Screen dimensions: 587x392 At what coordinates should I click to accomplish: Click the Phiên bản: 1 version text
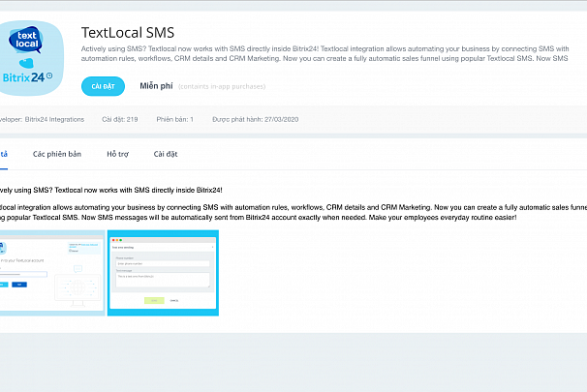pos(174,119)
